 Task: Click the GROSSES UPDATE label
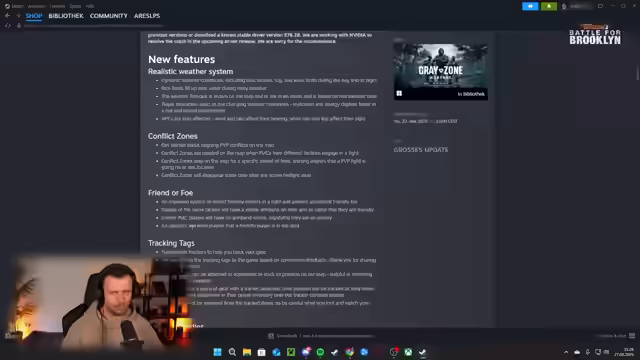pyautogui.click(x=420, y=150)
